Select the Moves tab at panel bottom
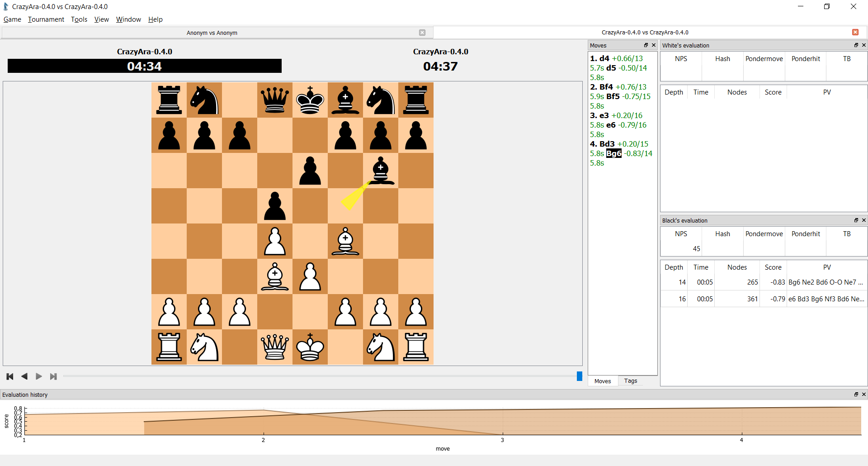 [603, 381]
